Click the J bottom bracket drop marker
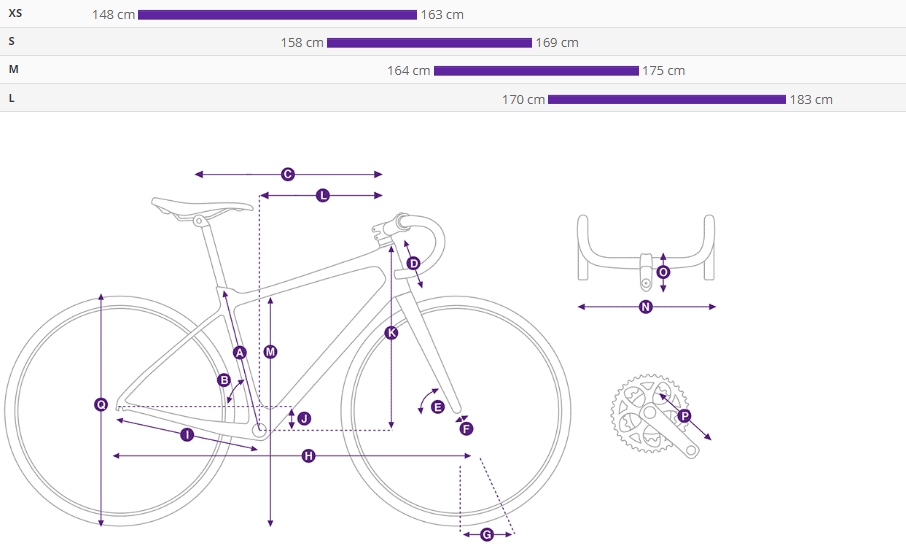The height and width of the screenshot is (559, 906). [304, 419]
